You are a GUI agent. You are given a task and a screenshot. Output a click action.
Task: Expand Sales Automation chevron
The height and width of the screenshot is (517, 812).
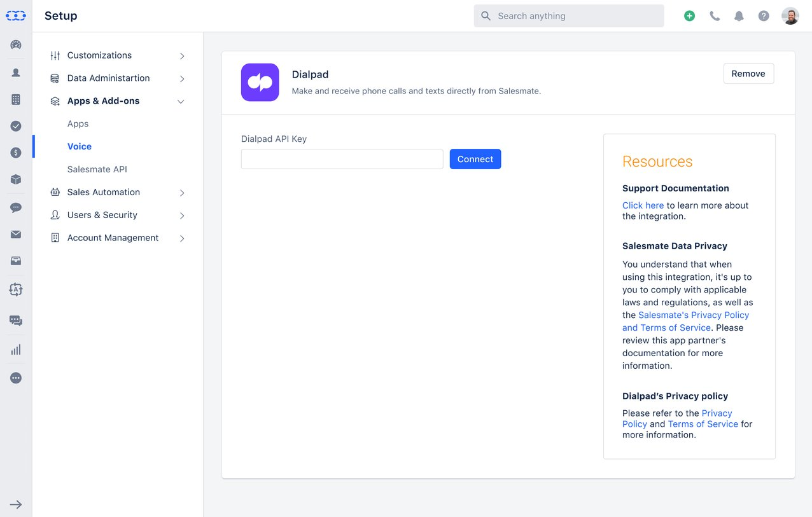[x=181, y=193]
